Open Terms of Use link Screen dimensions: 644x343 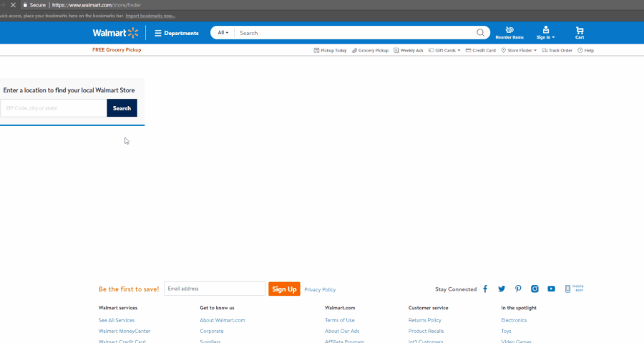pyautogui.click(x=340, y=320)
